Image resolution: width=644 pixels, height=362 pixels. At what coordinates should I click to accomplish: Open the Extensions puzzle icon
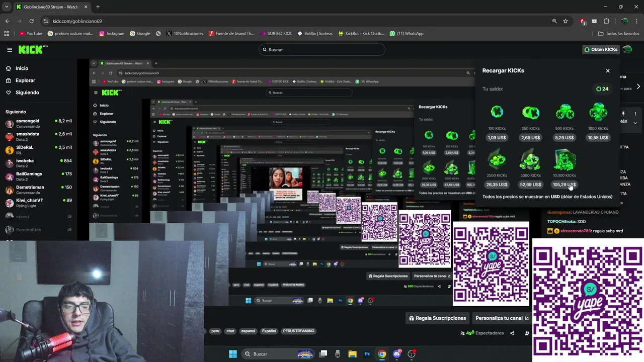pyautogui.click(x=606, y=21)
